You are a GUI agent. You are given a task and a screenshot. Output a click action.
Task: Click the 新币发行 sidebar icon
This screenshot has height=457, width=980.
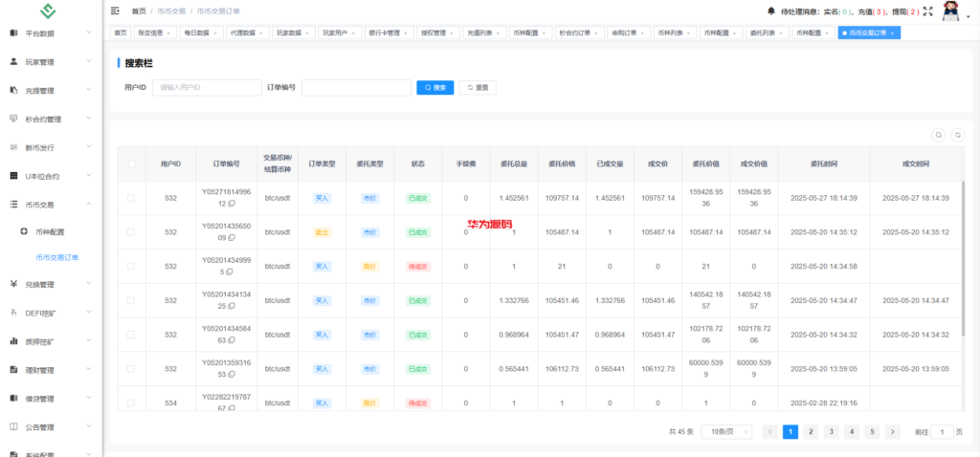point(13,147)
